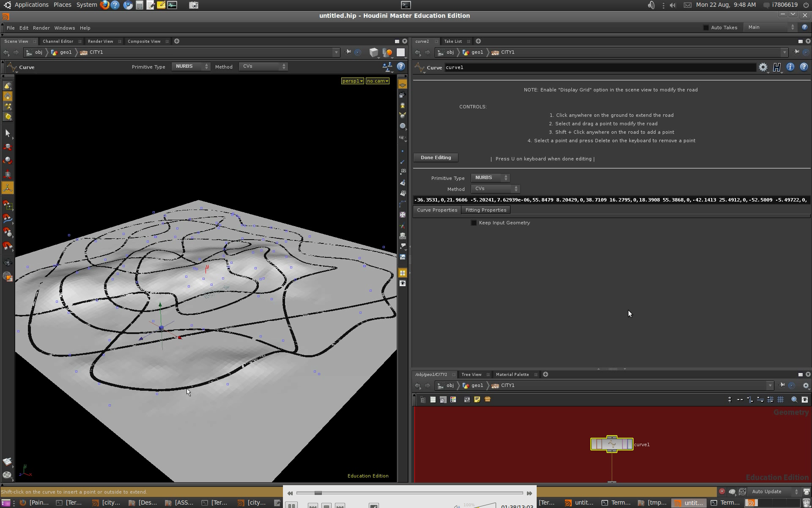Toggle point normals display option
The image size is (812, 508).
[403, 162]
